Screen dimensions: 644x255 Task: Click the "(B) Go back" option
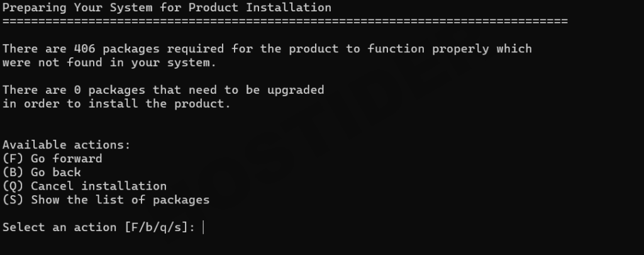tap(42, 172)
